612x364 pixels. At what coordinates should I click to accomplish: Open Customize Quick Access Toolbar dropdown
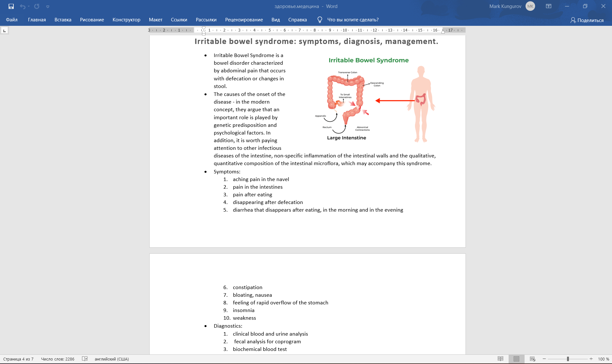click(48, 7)
